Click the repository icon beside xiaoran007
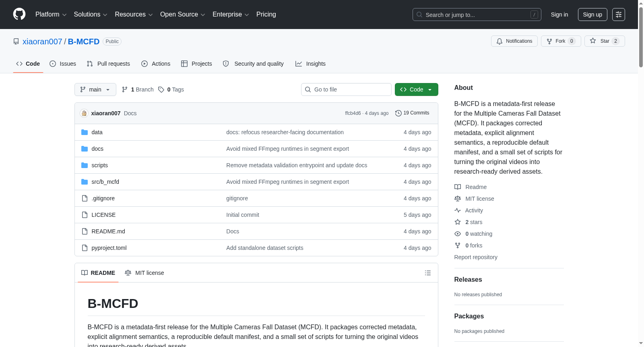Screen dimensions: 644x347 (16, 42)
